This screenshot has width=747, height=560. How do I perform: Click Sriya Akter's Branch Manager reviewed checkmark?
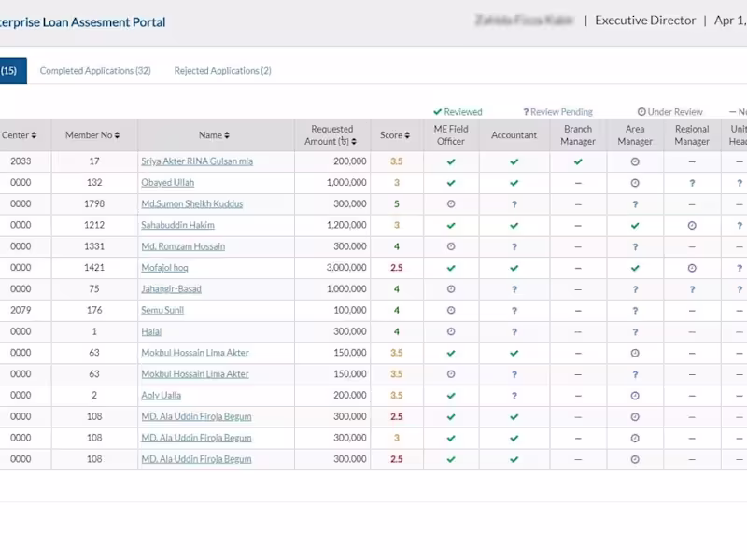578,161
